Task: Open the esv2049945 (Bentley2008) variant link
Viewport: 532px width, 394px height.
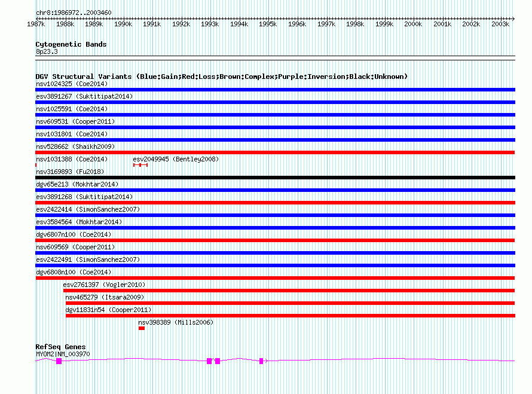Action: coord(176,159)
